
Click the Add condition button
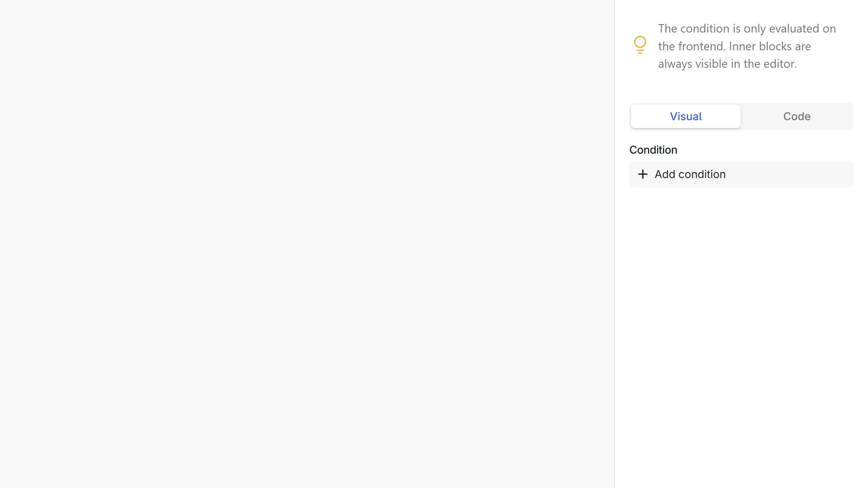(741, 174)
